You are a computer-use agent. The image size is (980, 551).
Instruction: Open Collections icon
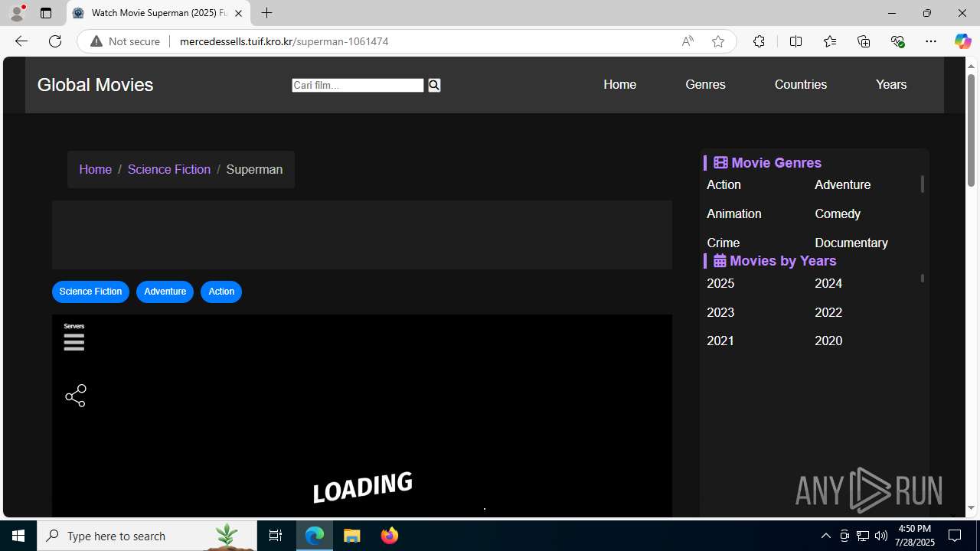tap(864, 41)
